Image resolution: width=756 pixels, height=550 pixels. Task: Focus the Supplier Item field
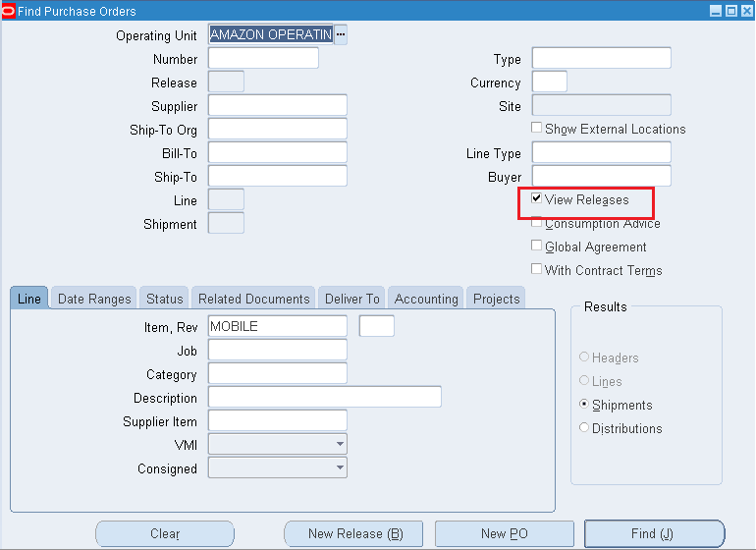[278, 420]
